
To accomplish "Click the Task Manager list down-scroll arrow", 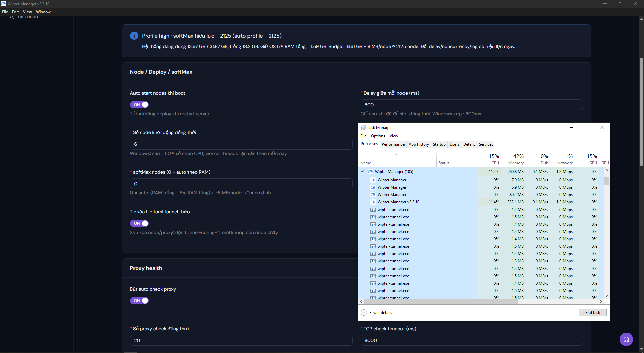I will (x=607, y=296).
